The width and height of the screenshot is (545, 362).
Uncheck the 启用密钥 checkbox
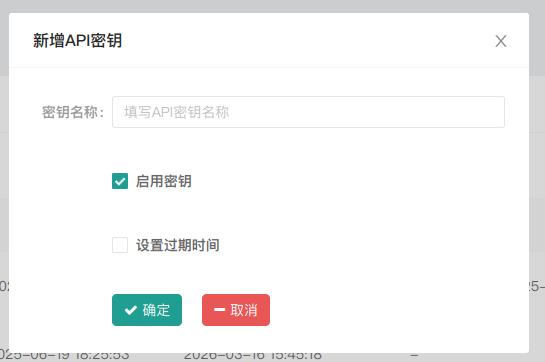(x=120, y=181)
